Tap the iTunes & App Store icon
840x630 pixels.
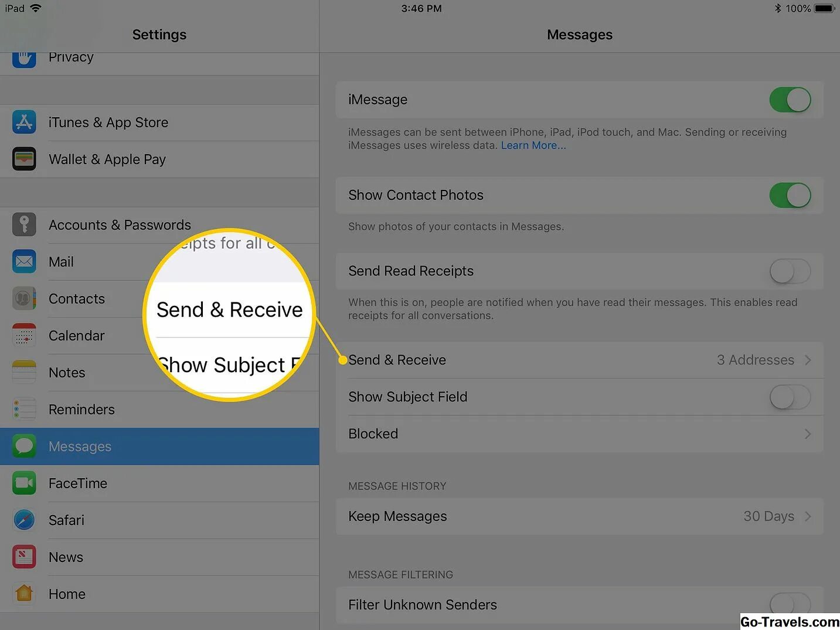pyautogui.click(x=24, y=122)
